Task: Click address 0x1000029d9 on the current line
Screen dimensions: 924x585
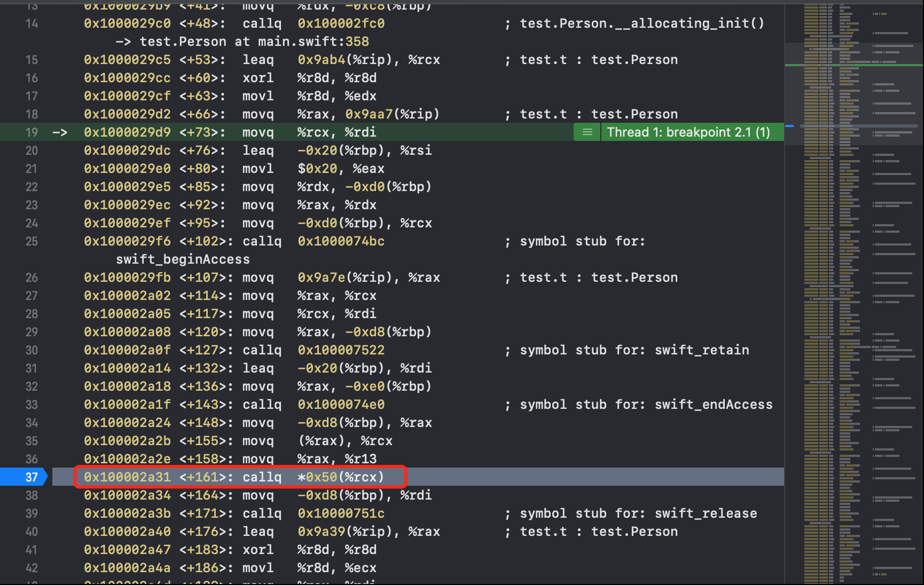Action: 127,132
